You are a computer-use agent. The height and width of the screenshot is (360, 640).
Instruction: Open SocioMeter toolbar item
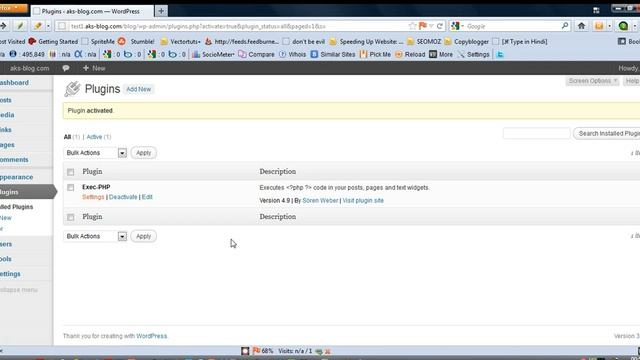click(x=213, y=54)
